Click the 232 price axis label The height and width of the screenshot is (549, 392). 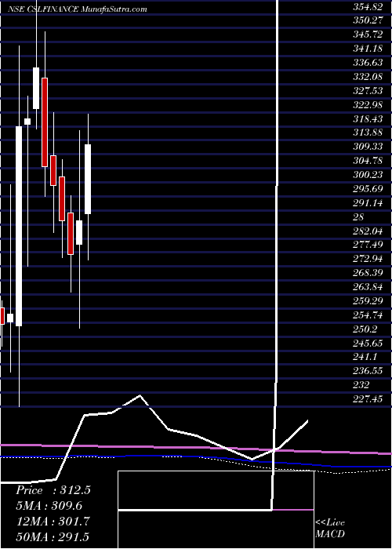pos(361,384)
